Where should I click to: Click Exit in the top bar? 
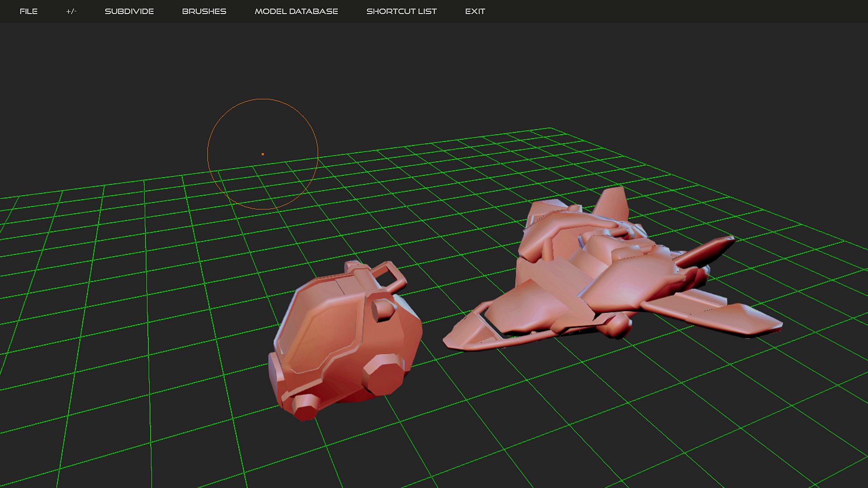(x=475, y=11)
